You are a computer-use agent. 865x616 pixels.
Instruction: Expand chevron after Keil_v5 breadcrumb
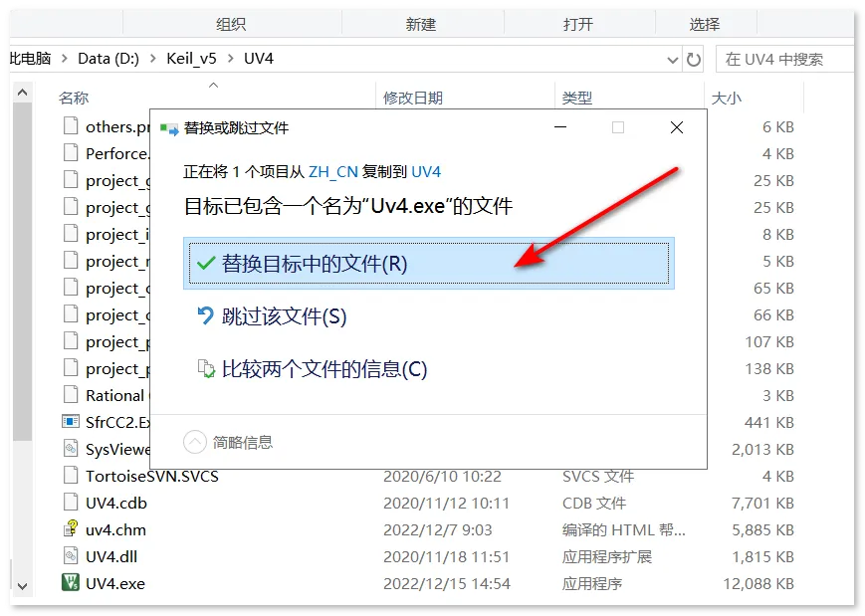tap(230, 59)
